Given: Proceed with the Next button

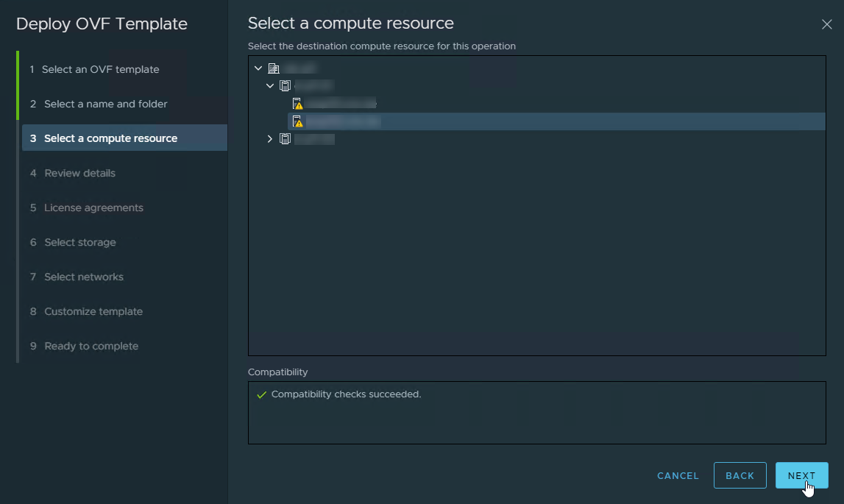Looking at the screenshot, I should pos(801,475).
